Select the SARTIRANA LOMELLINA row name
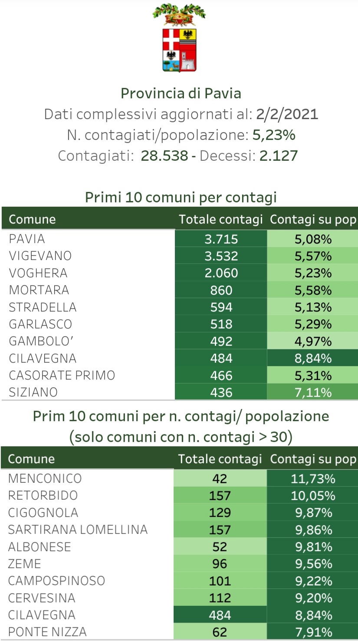This screenshot has width=358, height=644. click(78, 530)
